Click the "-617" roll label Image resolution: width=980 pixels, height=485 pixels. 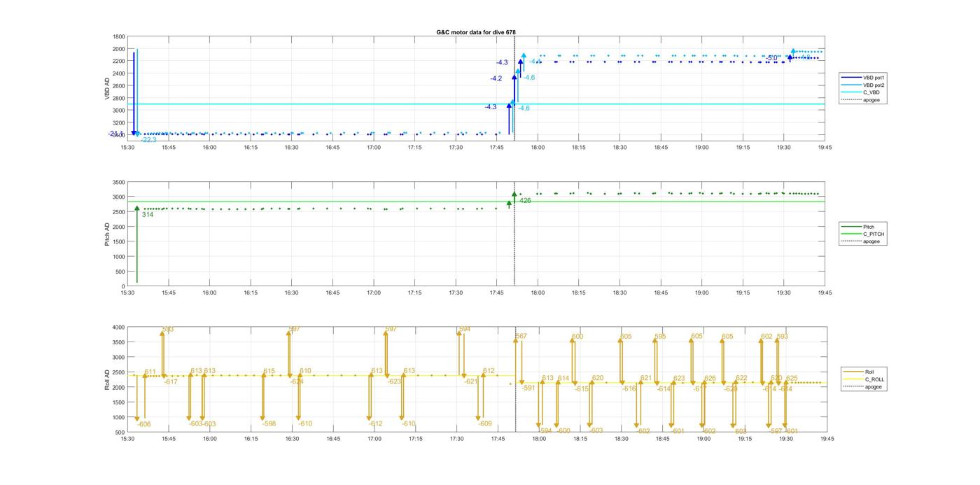point(171,381)
